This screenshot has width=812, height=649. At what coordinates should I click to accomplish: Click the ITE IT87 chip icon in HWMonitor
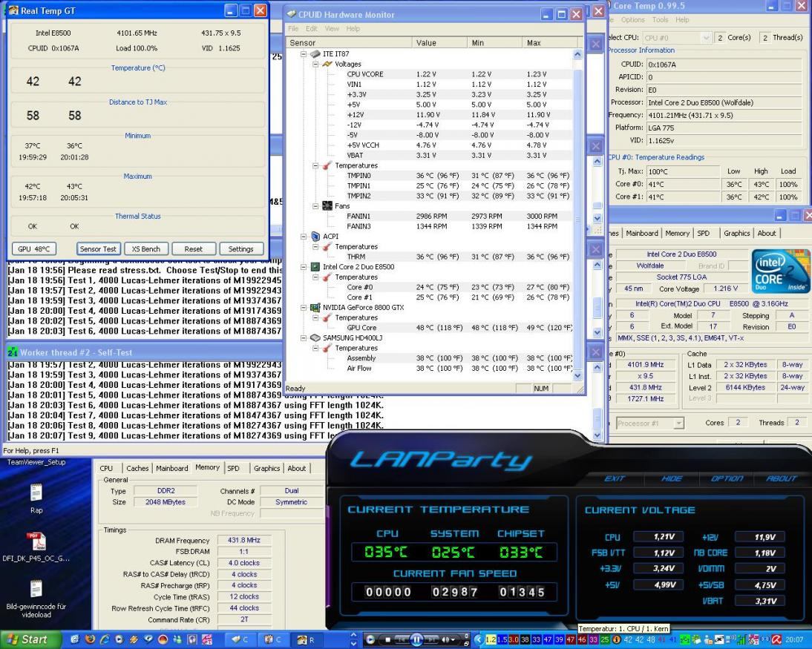315,54
